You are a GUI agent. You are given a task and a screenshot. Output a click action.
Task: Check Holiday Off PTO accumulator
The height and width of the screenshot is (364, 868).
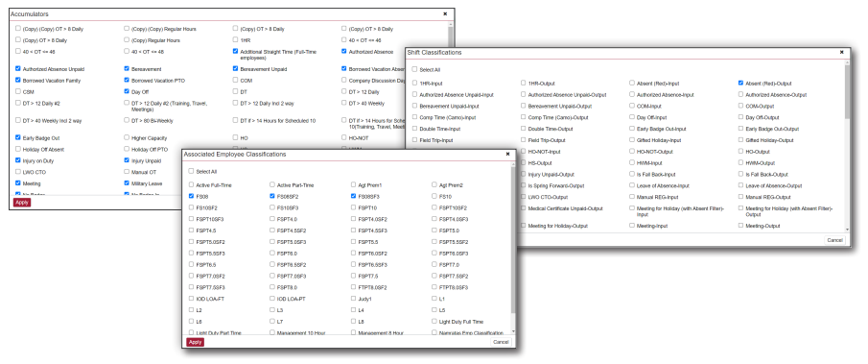(x=127, y=149)
